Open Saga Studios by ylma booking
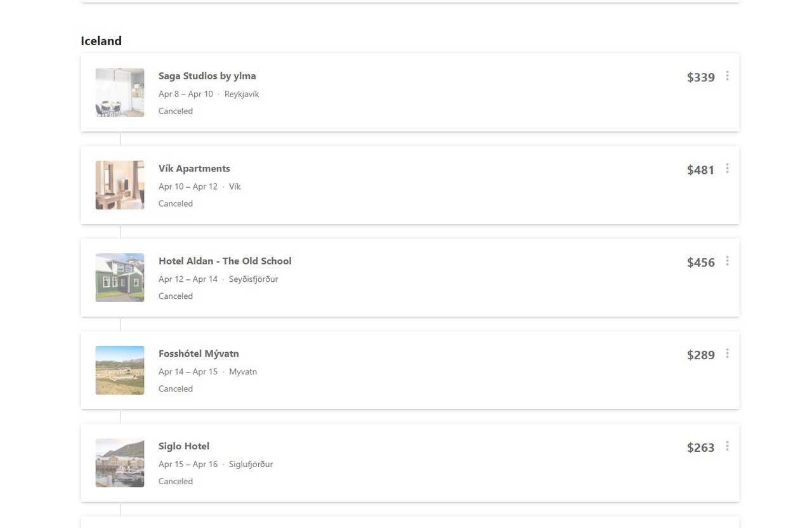The width and height of the screenshot is (812, 528). point(207,76)
